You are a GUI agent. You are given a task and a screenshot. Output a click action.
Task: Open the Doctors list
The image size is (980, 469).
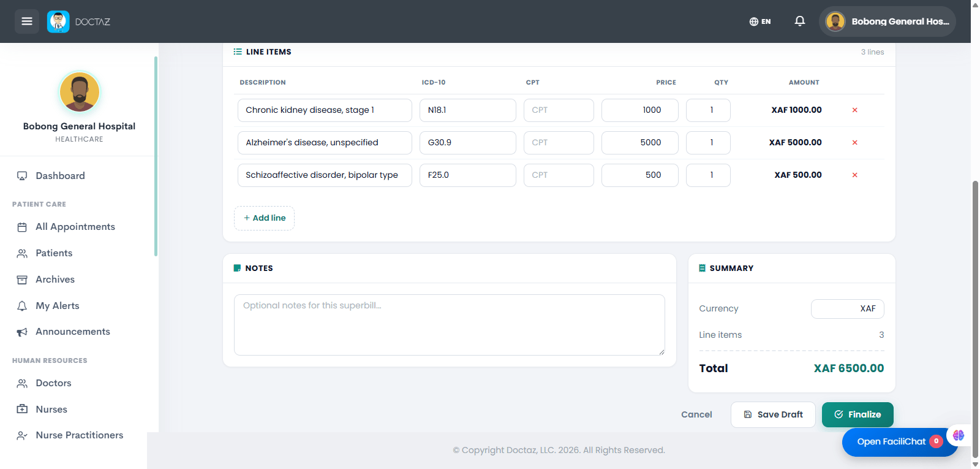(x=53, y=383)
